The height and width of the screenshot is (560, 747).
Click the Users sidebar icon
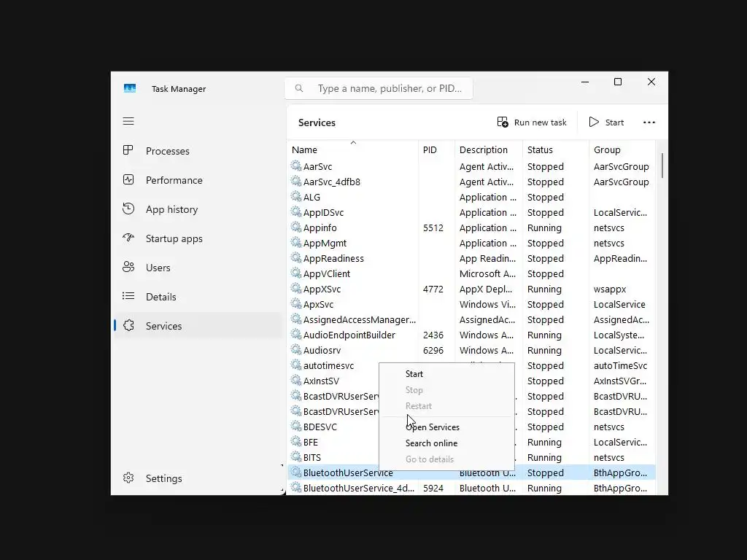[x=128, y=267]
